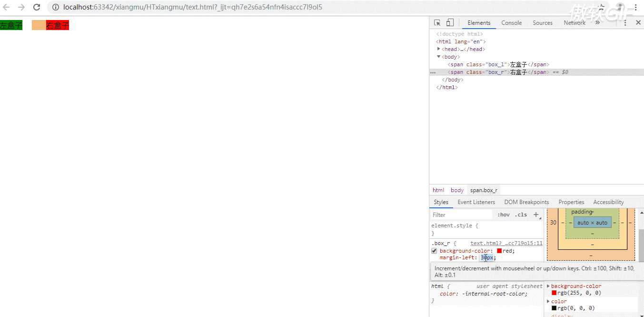
Task: Show more DevTools tabs chevron
Action: pyautogui.click(x=597, y=22)
